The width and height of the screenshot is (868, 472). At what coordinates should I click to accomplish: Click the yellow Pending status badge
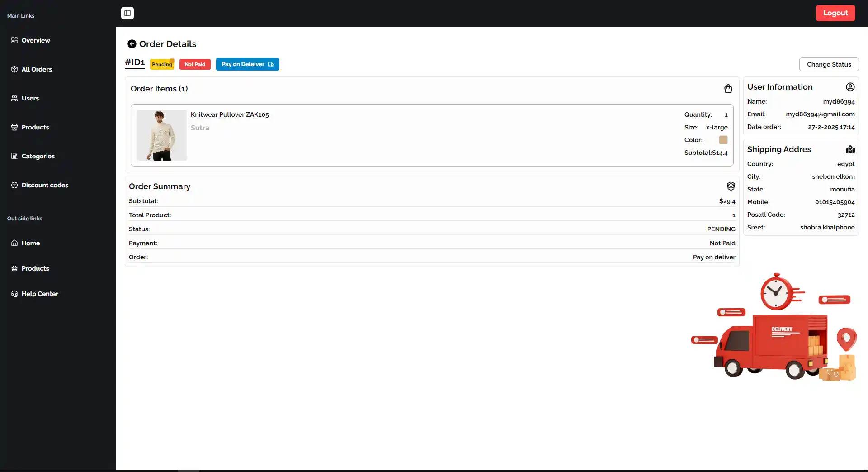162,64
